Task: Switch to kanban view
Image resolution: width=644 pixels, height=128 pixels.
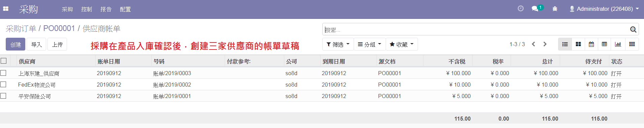Action: (578, 44)
